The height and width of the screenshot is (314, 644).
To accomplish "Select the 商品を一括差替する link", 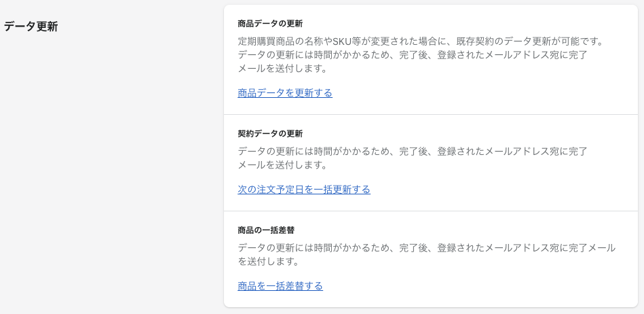I will click(x=280, y=286).
